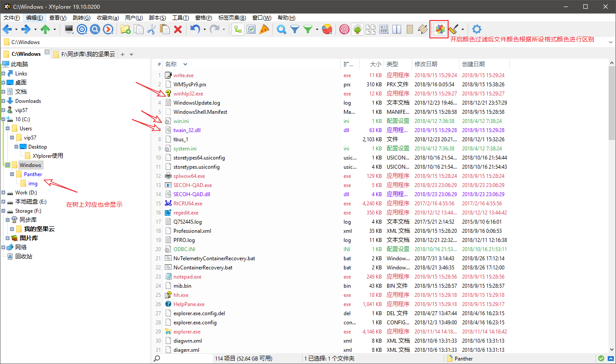
Task: Collapse the Users folder in tree
Action: [8, 129]
